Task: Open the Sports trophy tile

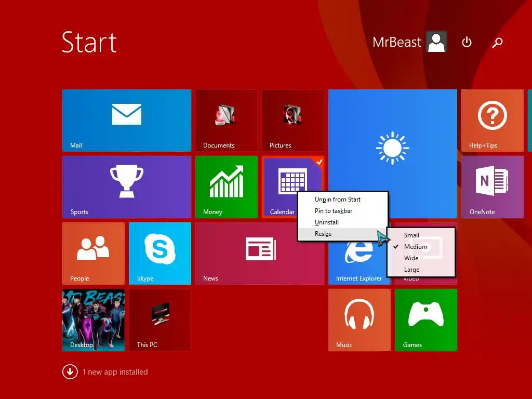Action: 127,187
